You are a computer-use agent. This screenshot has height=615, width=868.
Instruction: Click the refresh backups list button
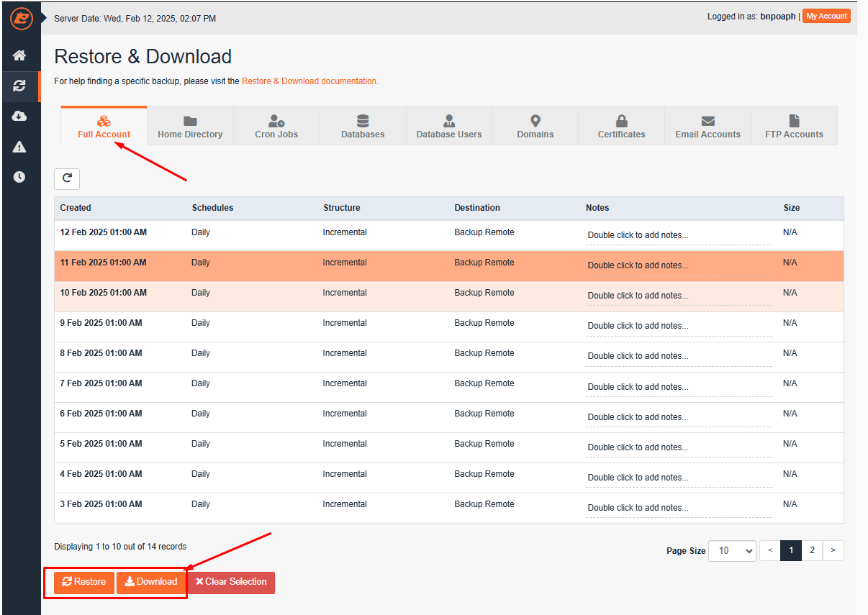coord(67,178)
